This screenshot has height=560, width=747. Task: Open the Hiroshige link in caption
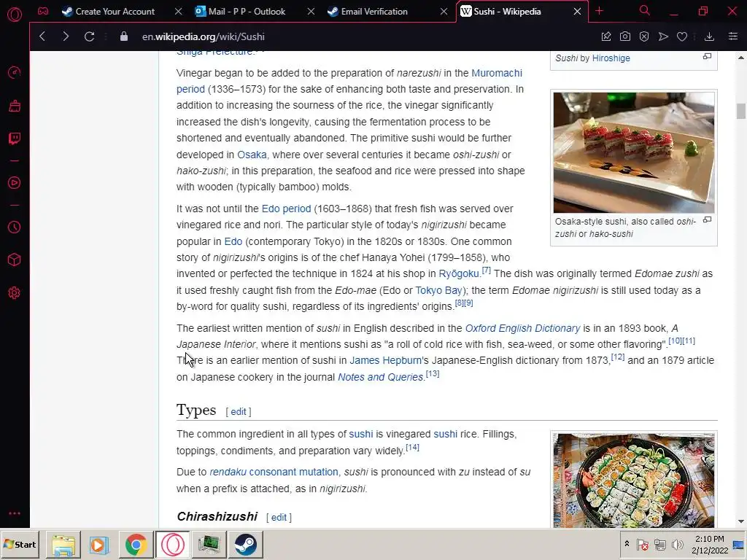611,58
